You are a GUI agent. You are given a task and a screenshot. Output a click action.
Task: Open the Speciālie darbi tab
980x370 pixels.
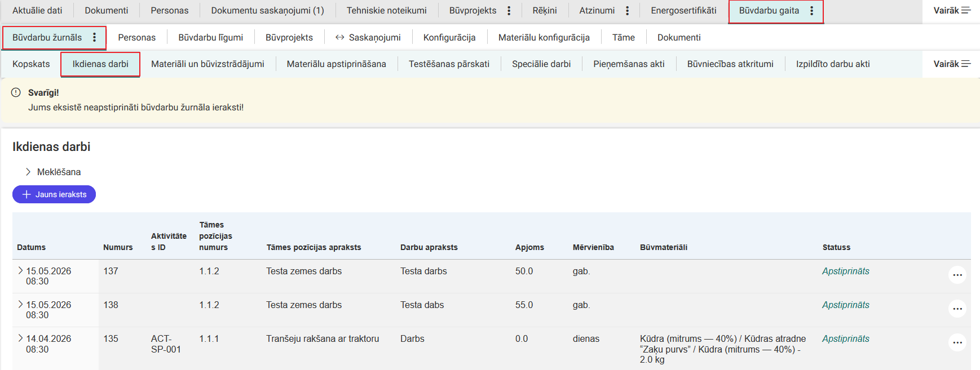click(541, 64)
